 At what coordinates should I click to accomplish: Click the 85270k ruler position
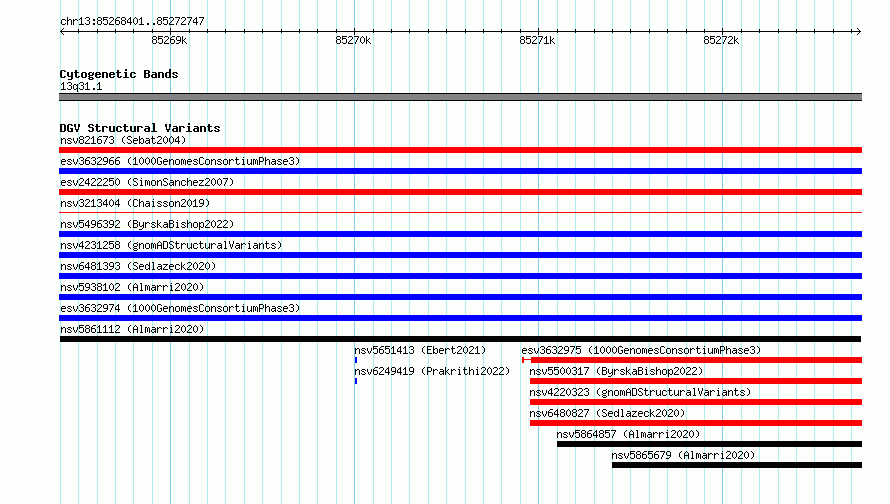[353, 40]
